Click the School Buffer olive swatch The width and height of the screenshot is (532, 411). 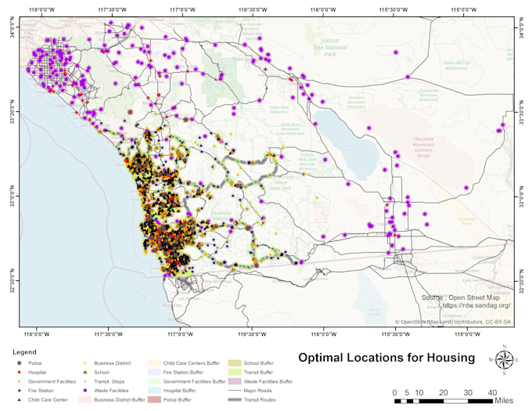(235, 363)
